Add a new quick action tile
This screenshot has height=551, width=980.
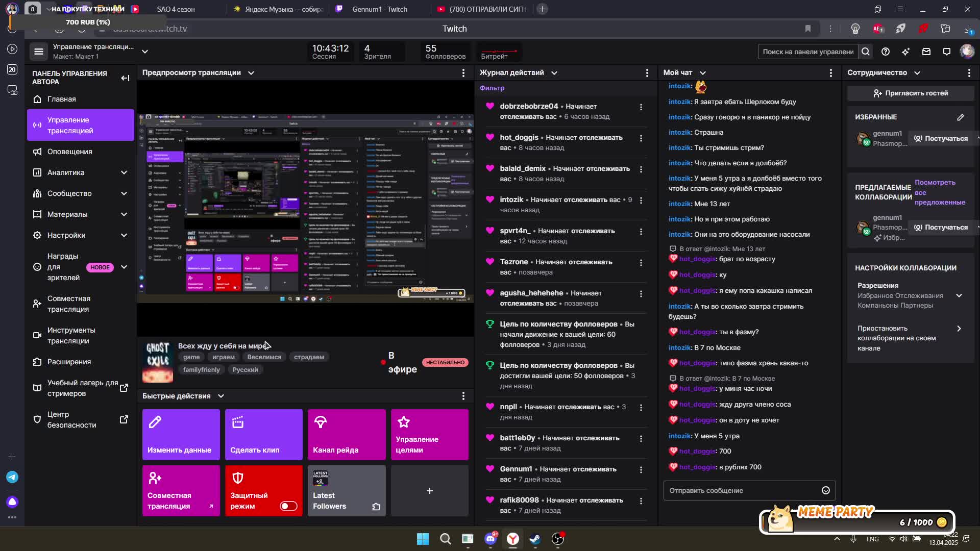click(x=430, y=491)
